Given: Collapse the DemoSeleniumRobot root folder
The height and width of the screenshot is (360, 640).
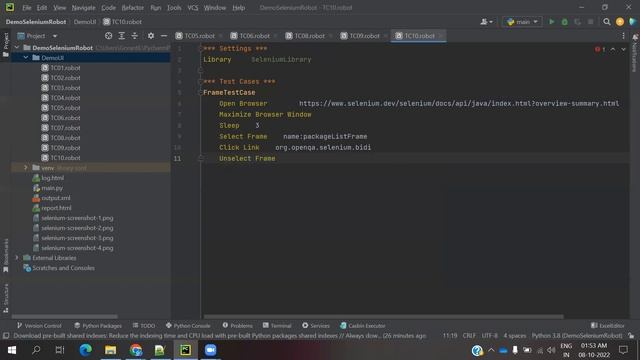Looking at the screenshot, I should (17, 48).
